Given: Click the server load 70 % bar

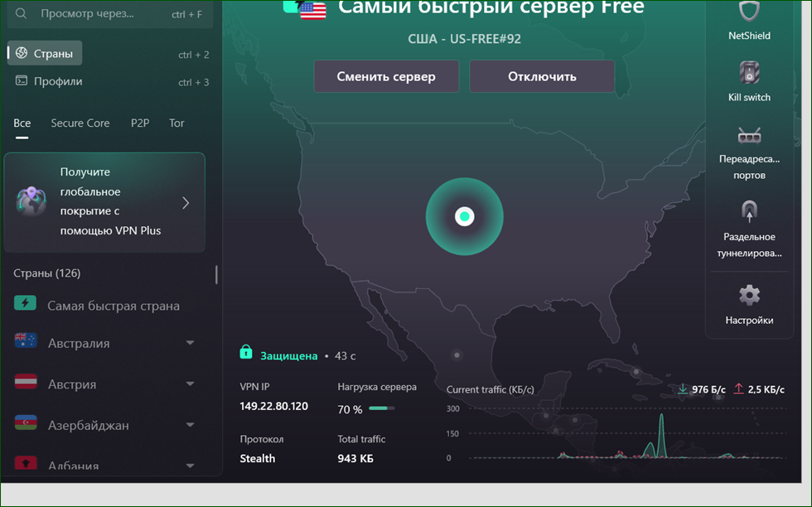Looking at the screenshot, I should [x=382, y=408].
